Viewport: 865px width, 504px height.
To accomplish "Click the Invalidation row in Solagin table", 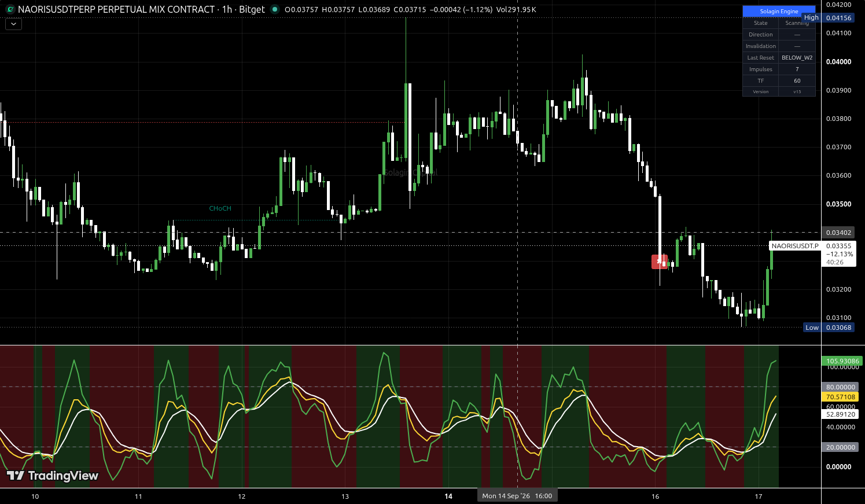I will pyautogui.click(x=779, y=46).
